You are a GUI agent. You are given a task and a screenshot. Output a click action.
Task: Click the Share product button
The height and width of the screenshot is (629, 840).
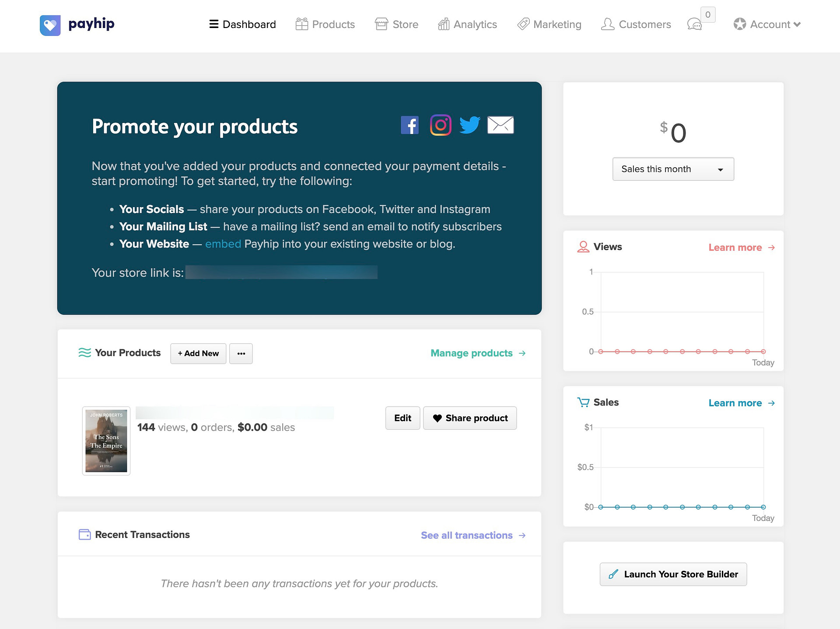470,418
